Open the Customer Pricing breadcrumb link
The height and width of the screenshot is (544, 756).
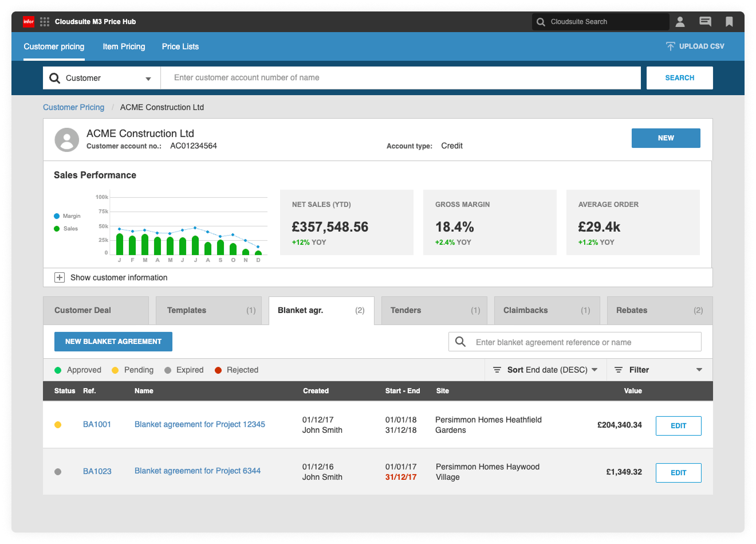(74, 107)
